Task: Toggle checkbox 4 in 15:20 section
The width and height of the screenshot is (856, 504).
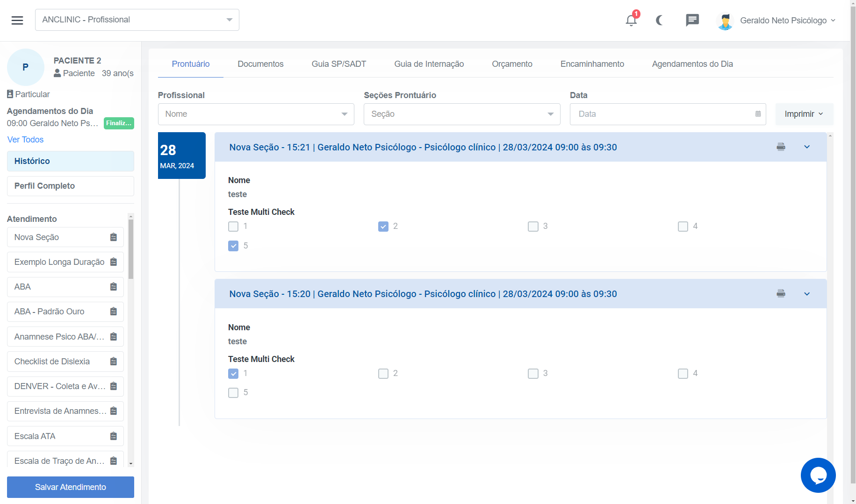Action: click(683, 374)
